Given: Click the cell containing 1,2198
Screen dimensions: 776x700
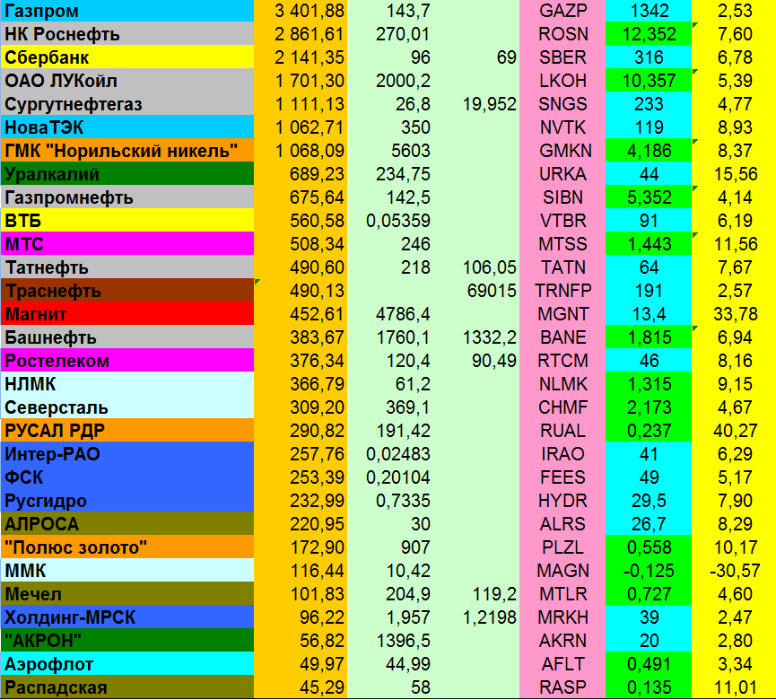Looking at the screenshot, I should [x=476, y=617].
